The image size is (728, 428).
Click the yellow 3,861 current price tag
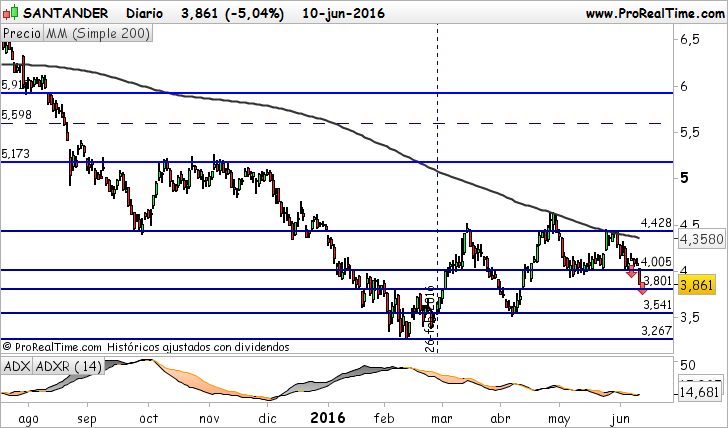pyautogui.click(x=696, y=285)
